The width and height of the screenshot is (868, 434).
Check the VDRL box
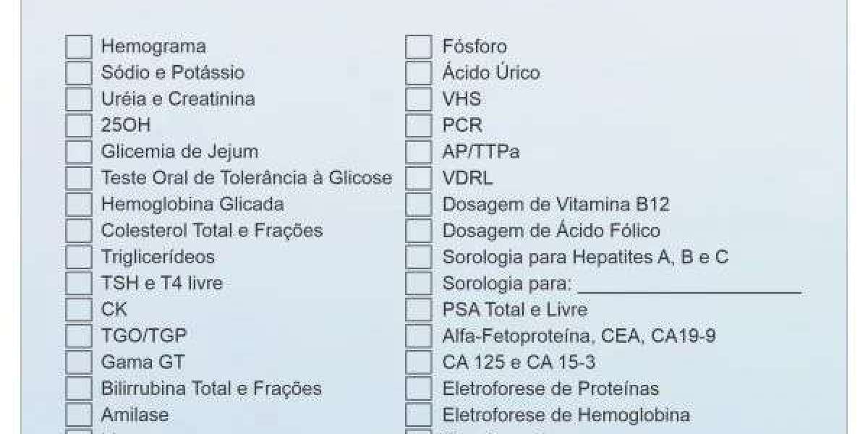[418, 178]
